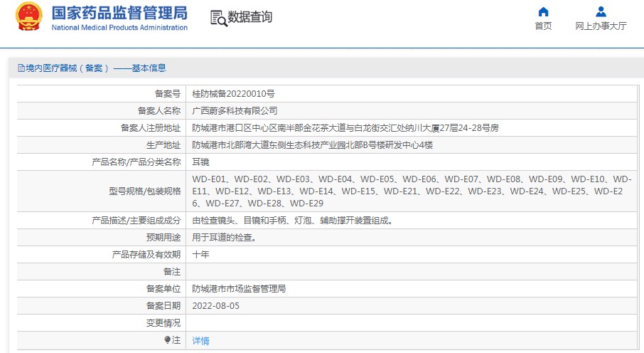Select production address ending 研发中心4楼
The image size is (644, 353).
pyautogui.click(x=313, y=144)
